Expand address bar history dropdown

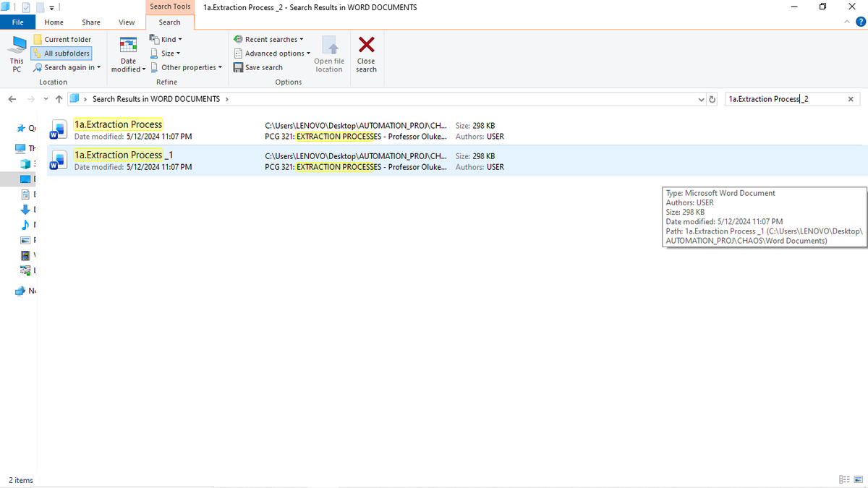pos(701,99)
